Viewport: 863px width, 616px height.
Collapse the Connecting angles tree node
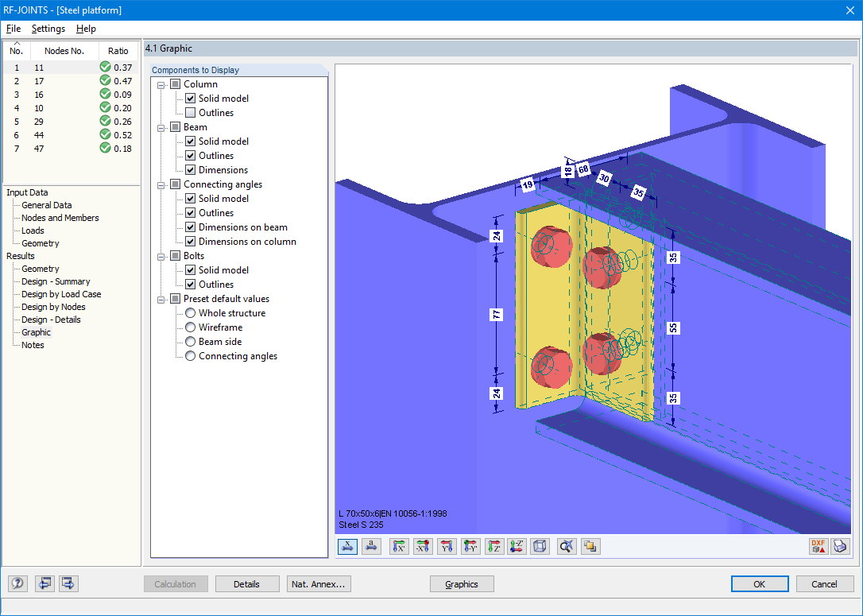pyautogui.click(x=161, y=185)
